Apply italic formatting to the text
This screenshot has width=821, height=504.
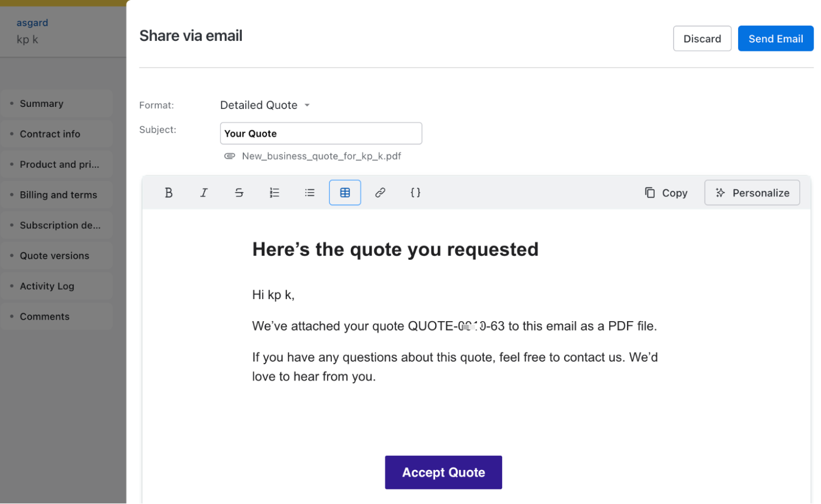[x=204, y=193]
